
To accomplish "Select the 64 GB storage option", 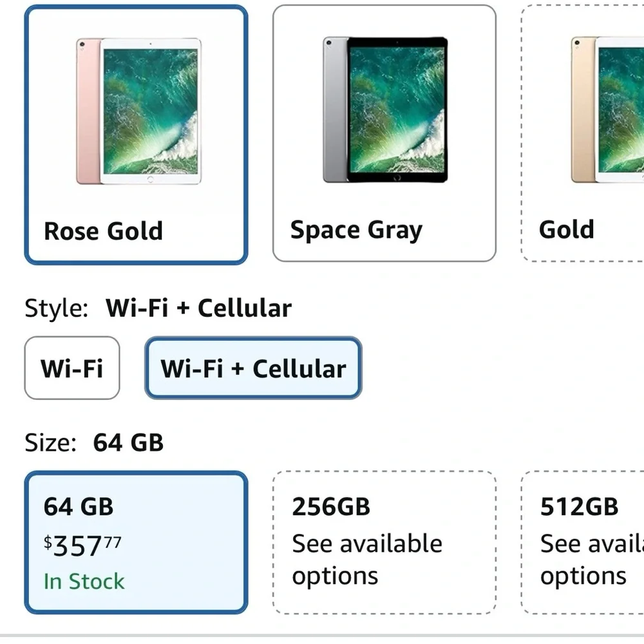I will click(135, 541).
